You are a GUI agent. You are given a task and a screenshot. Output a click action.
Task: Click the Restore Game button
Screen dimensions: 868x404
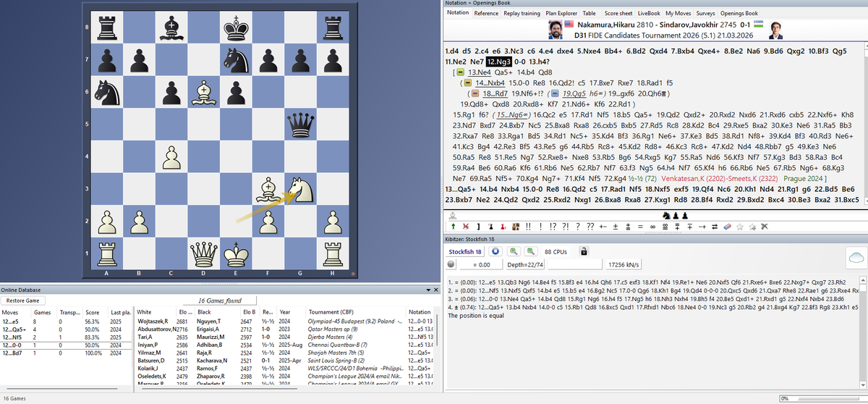22,300
